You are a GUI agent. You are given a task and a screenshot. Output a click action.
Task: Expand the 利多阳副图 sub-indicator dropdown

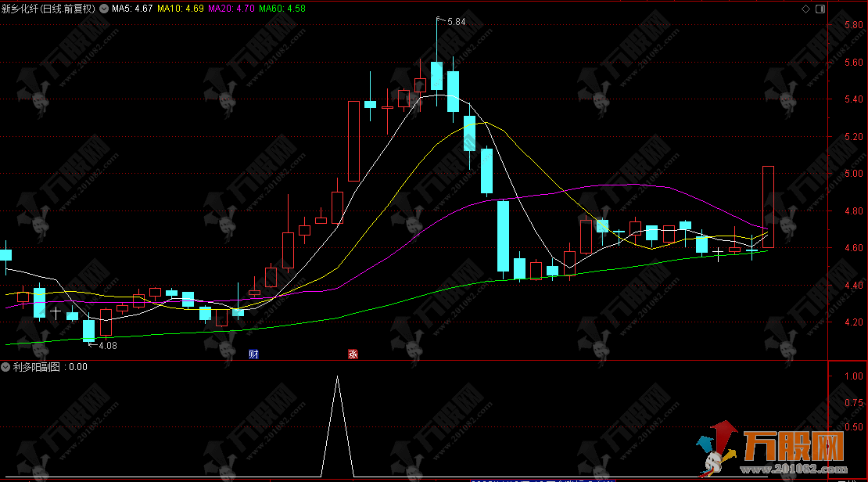(x=6, y=366)
